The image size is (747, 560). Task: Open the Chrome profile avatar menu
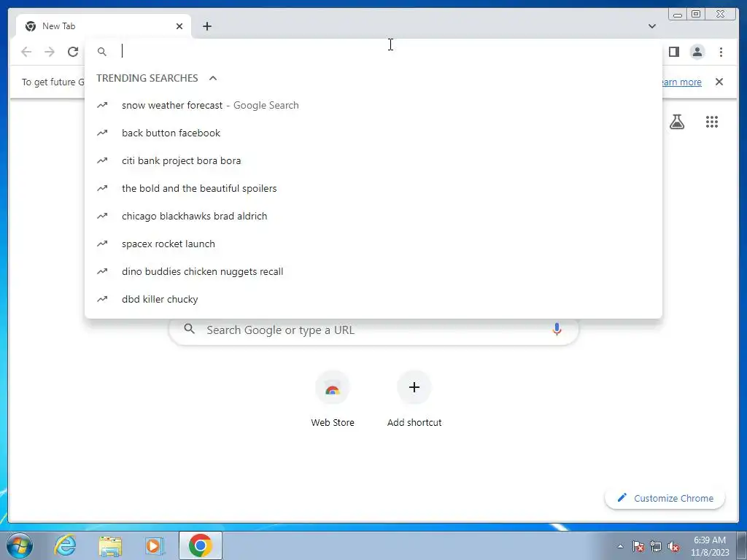tap(697, 52)
